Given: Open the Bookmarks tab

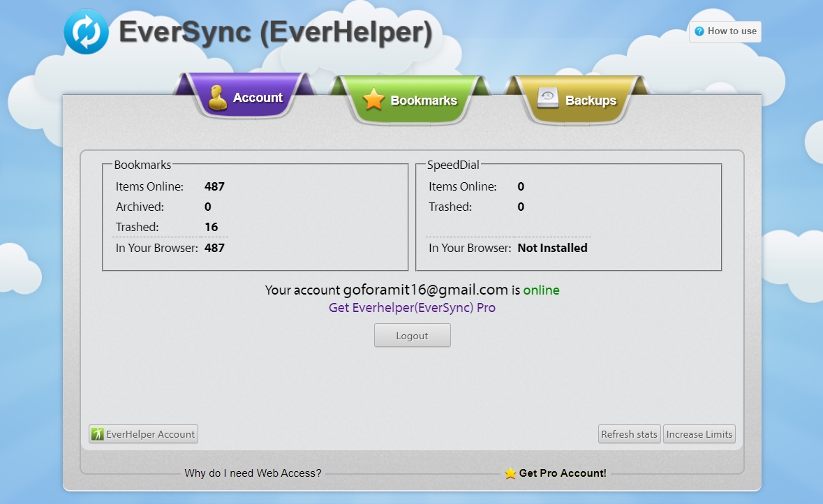Looking at the screenshot, I should tap(410, 100).
